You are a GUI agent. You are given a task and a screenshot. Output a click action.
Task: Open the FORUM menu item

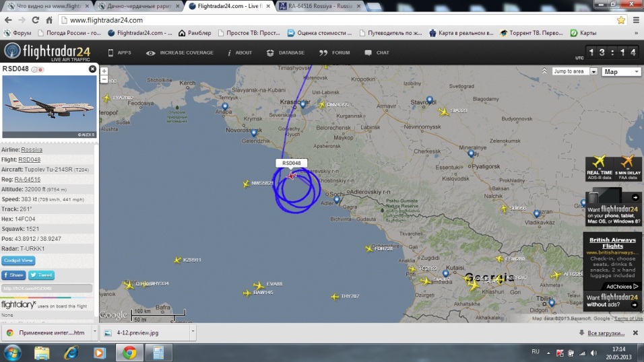click(x=335, y=52)
